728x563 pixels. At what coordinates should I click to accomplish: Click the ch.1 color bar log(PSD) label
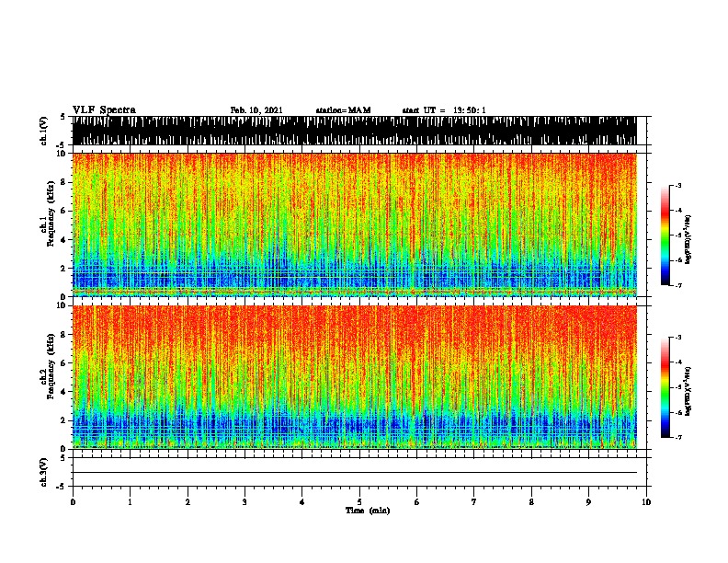[688, 240]
